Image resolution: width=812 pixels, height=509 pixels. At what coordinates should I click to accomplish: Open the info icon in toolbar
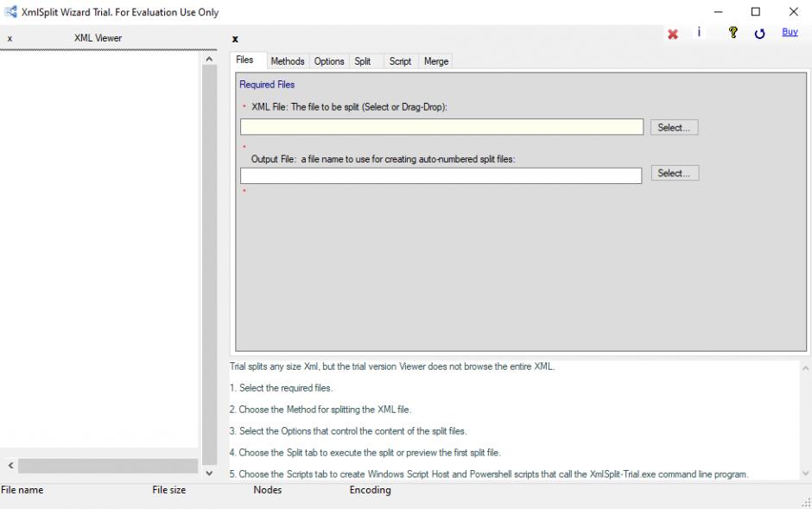pos(699,32)
